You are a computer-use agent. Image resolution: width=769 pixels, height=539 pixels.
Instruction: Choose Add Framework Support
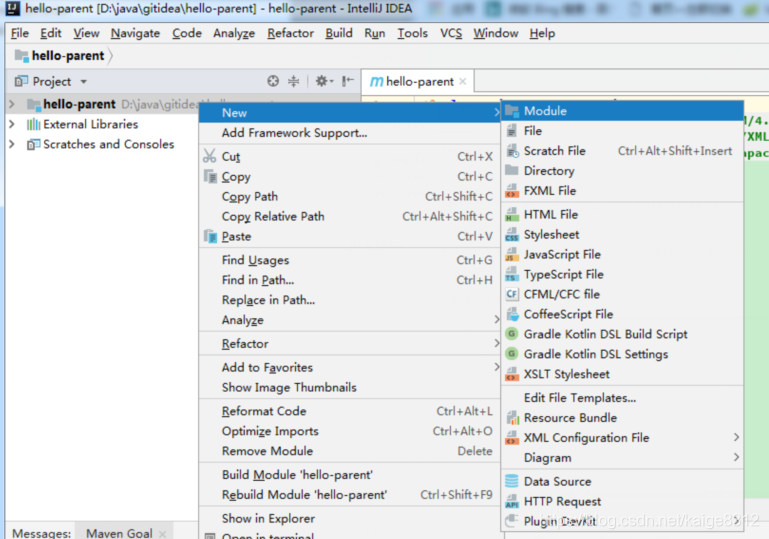350,133
